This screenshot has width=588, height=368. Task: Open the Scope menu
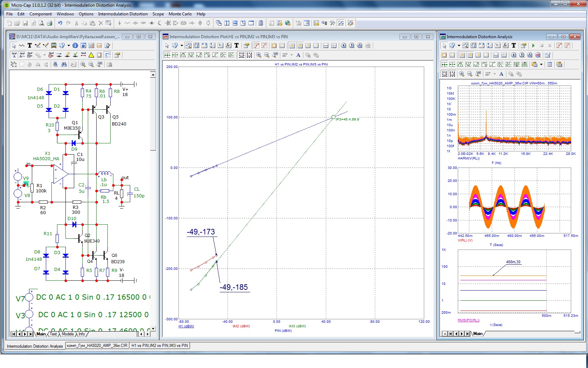[x=158, y=14]
